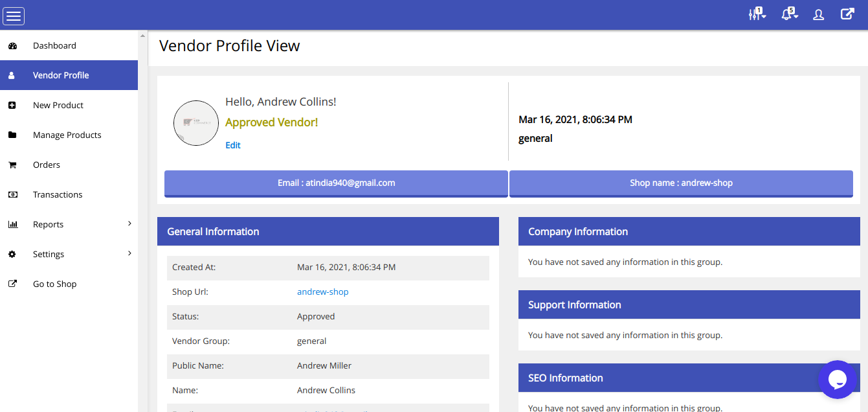The height and width of the screenshot is (412, 868).
Task: Click the user account icon
Action: point(819,15)
